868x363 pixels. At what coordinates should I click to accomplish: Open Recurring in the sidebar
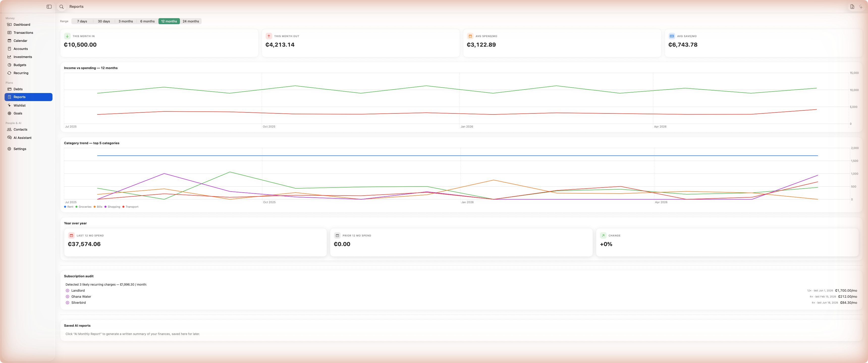point(29,73)
